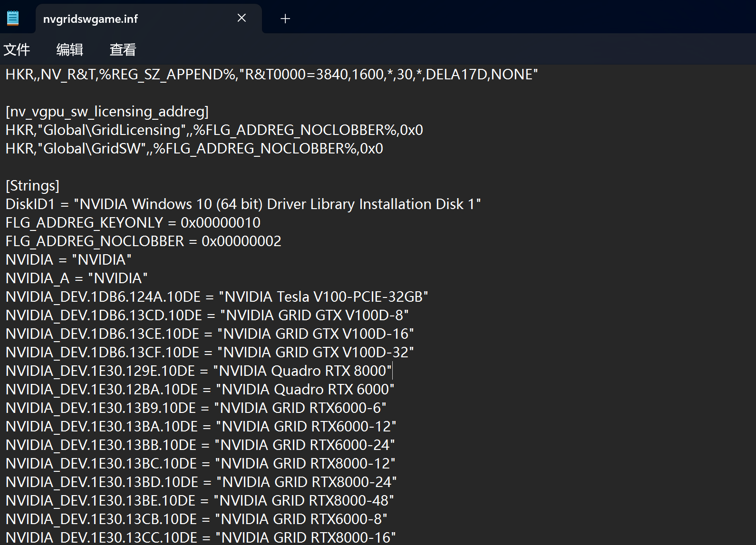Screen dimensions: 756x545
Task: Close the nvgridswgame.inf tab
Action: pyautogui.click(x=242, y=18)
